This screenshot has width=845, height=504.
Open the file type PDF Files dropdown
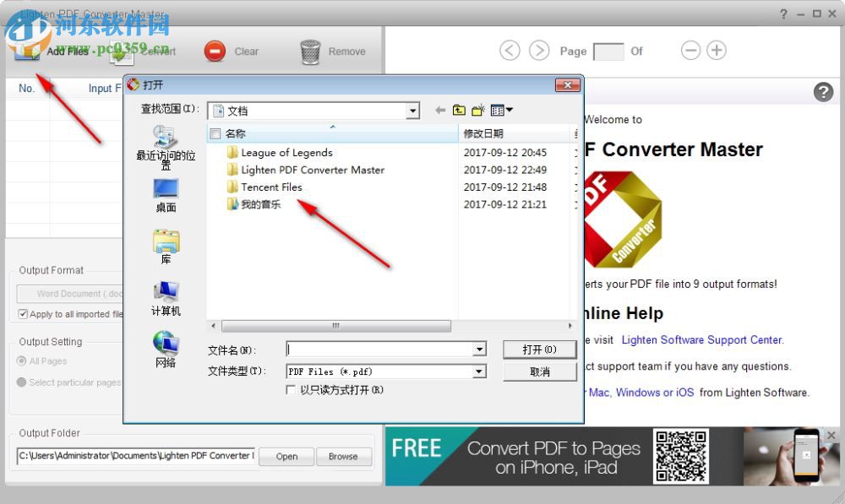pos(479,371)
